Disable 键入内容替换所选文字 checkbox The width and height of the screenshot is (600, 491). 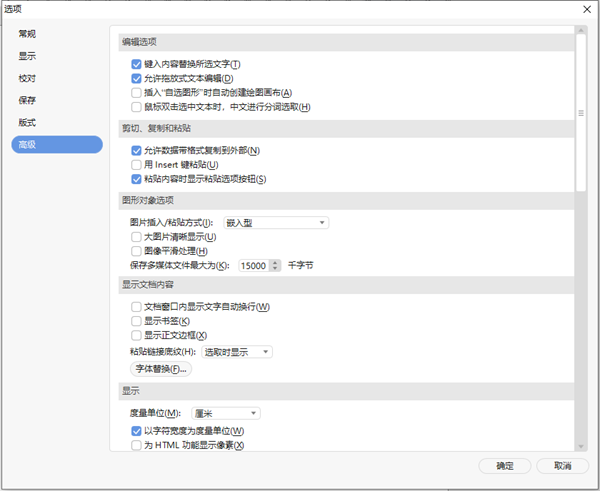point(136,64)
